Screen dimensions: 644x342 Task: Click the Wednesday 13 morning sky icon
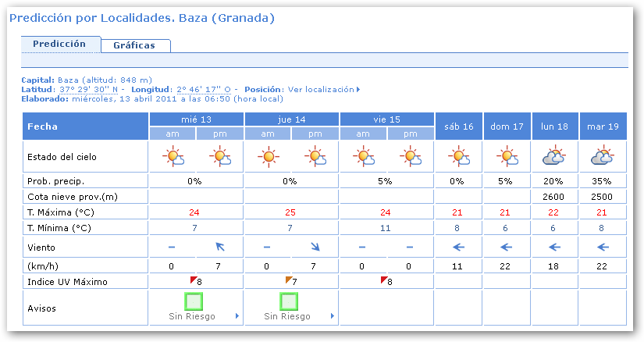173,158
